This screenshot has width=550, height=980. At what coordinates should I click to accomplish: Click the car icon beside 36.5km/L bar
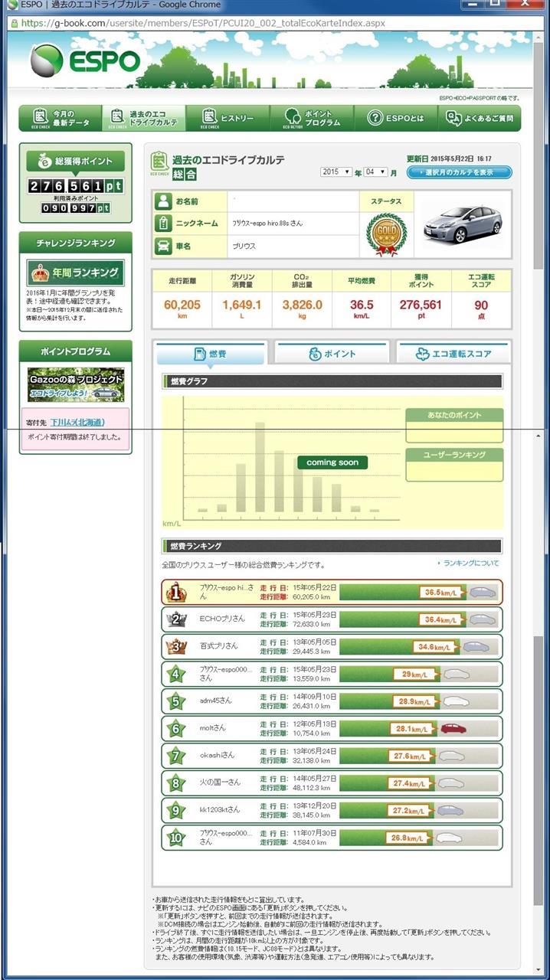click(x=483, y=592)
